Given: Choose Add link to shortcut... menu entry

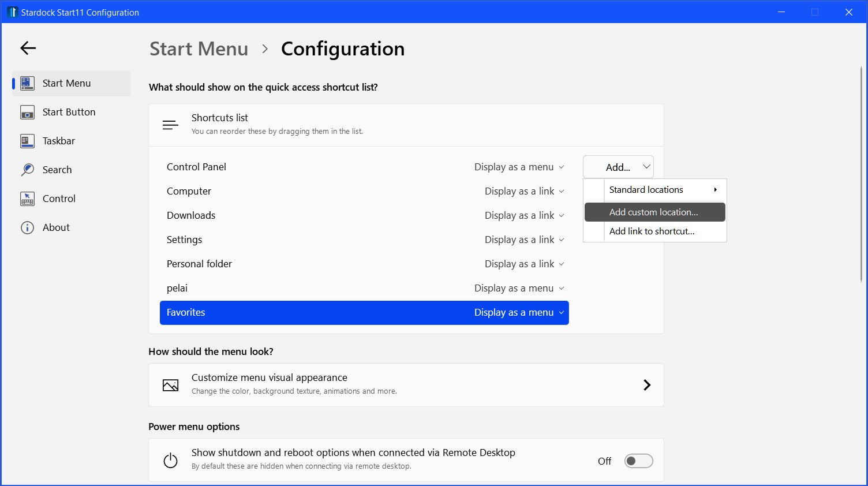Looking at the screenshot, I should pyautogui.click(x=655, y=231).
